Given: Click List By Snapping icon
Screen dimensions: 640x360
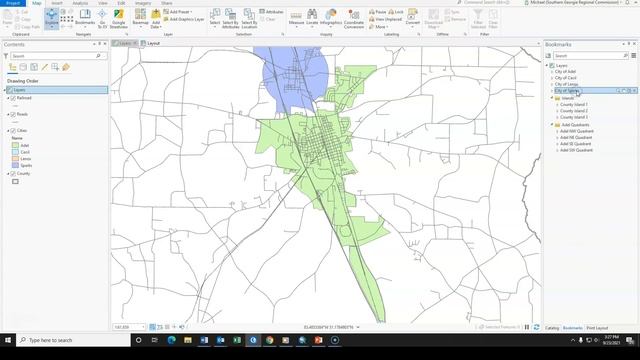Looking at the screenshot, I should pyautogui.click(x=55, y=67).
